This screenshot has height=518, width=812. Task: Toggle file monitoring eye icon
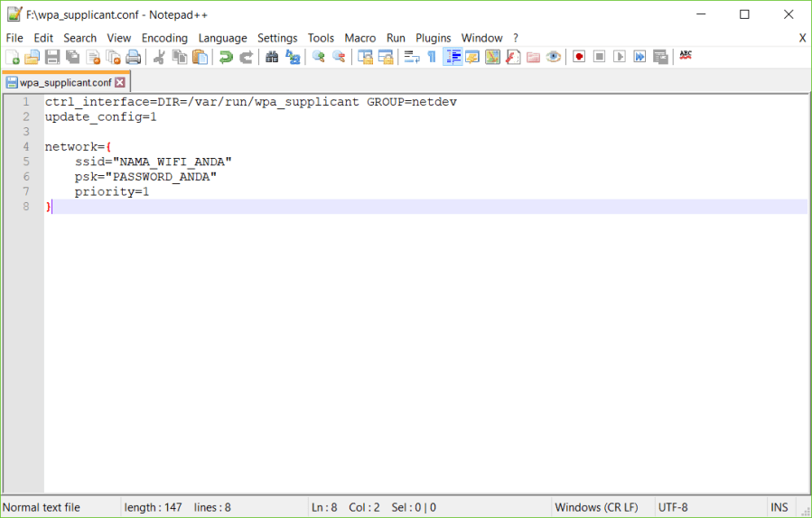[x=554, y=57]
